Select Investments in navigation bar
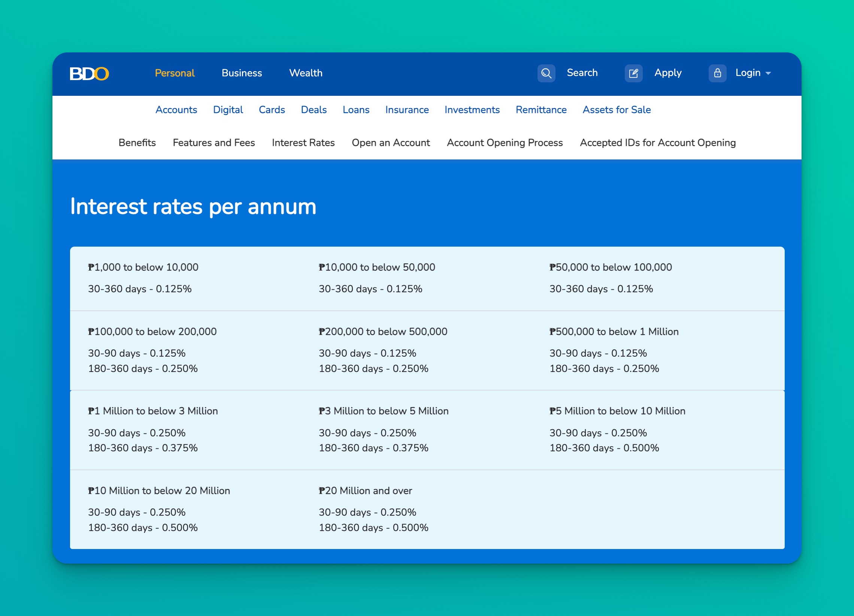 [472, 110]
